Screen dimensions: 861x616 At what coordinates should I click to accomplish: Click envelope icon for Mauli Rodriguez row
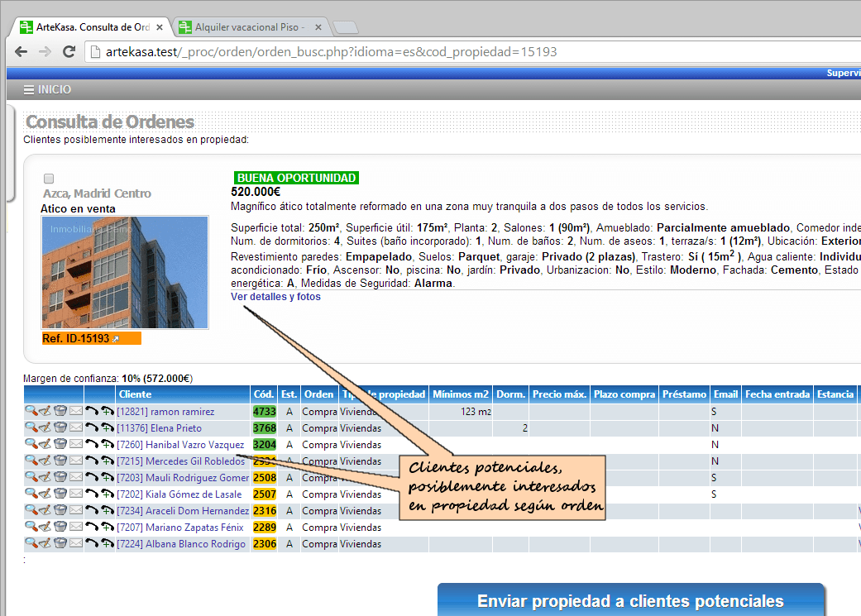coord(76,477)
